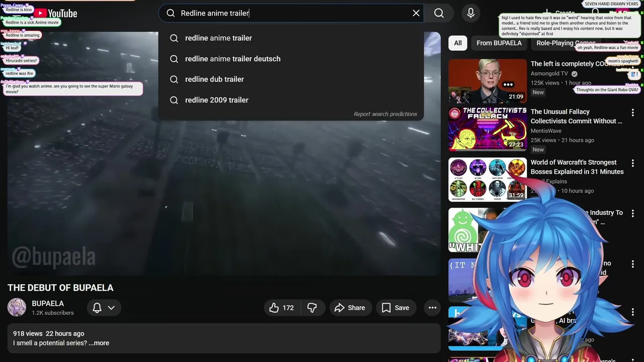644x362 pixels.
Task: Open MentisWave channel name
Action: click(546, 131)
